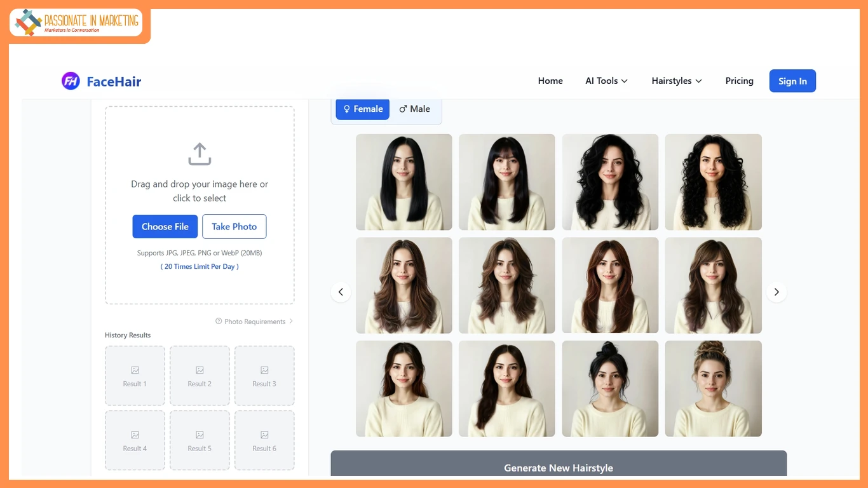Click the Result 3 history placeholder

pyautogui.click(x=264, y=376)
